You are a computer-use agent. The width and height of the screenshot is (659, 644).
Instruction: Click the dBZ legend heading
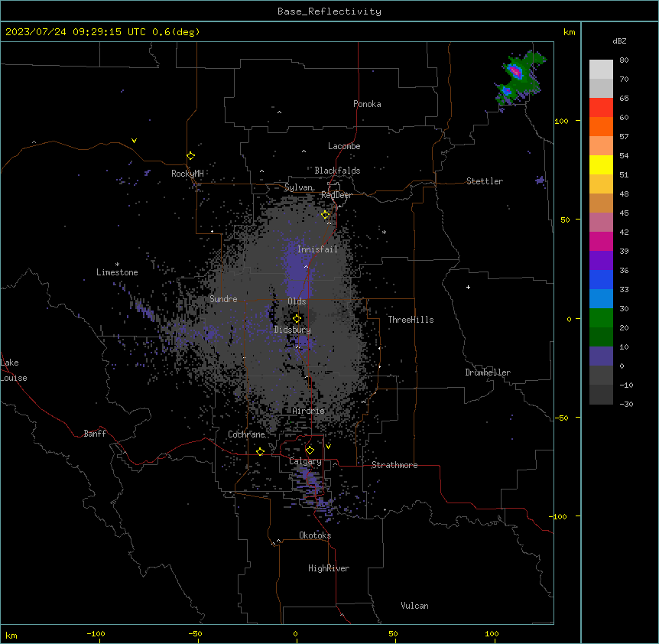(x=619, y=41)
